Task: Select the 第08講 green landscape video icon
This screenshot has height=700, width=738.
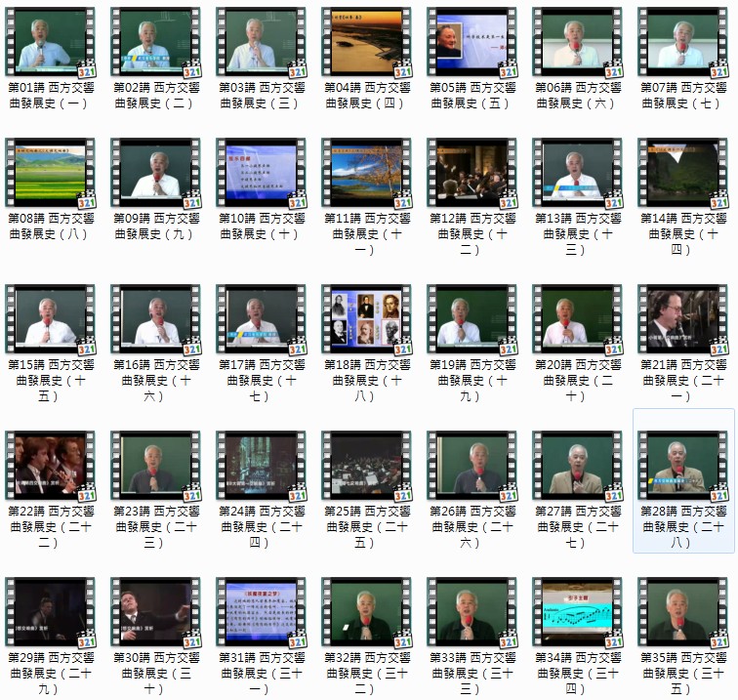Action: [x=50, y=173]
